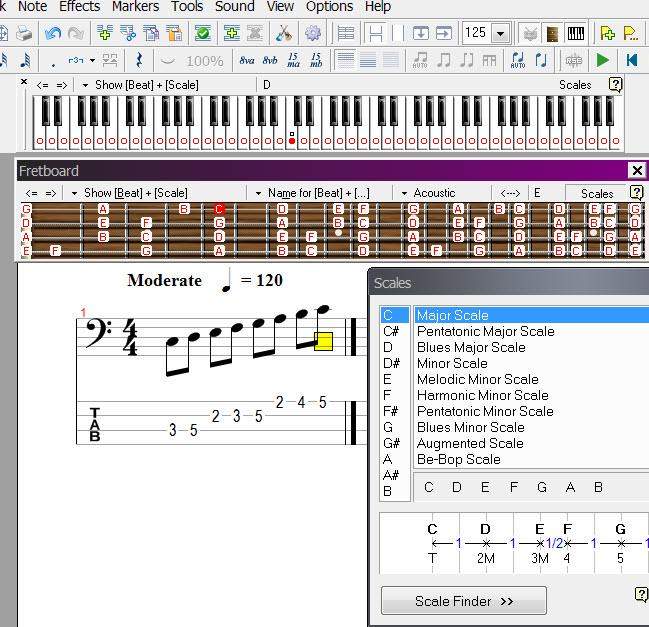649x627 pixels.
Task: Close the Fretboard panel
Action: point(636,170)
